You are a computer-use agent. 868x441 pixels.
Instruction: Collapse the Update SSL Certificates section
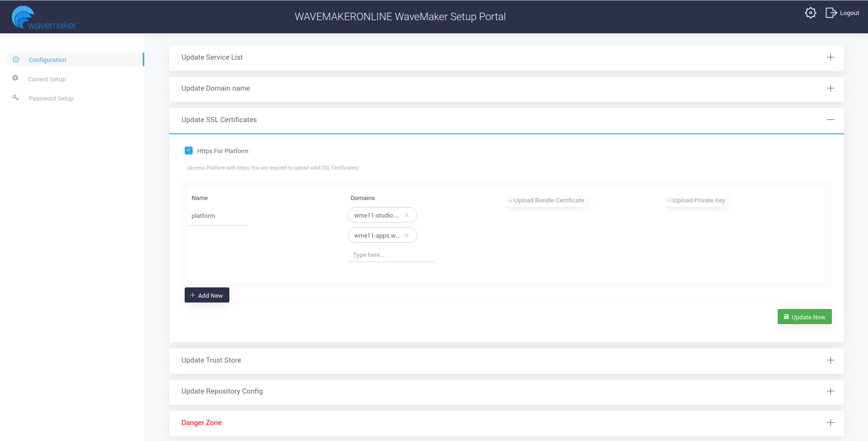coord(830,120)
